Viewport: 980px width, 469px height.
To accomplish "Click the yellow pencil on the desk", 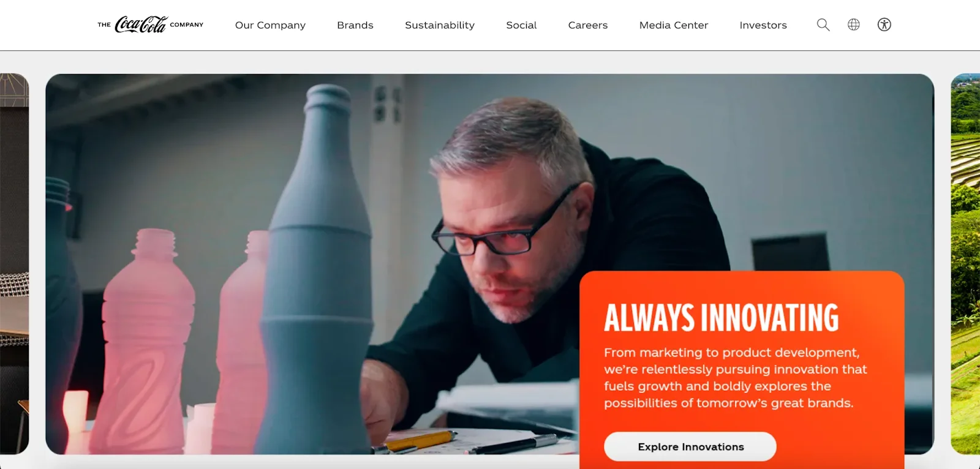I will [x=423, y=440].
